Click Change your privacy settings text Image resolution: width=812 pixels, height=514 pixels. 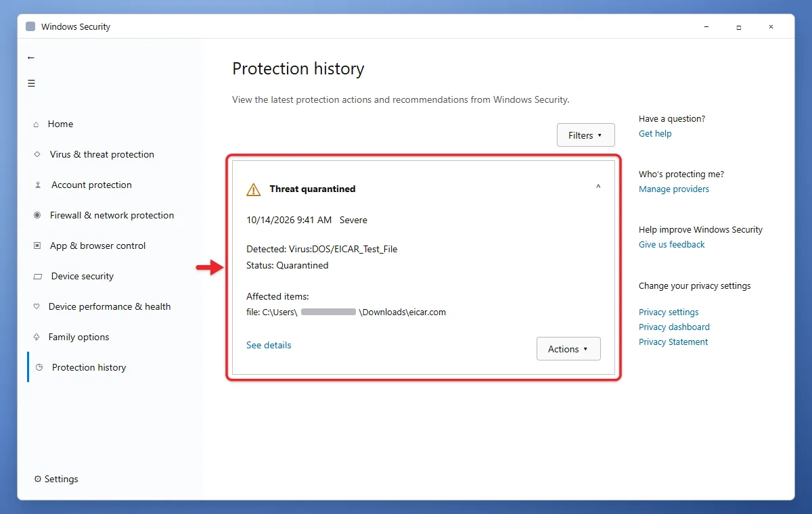(695, 285)
